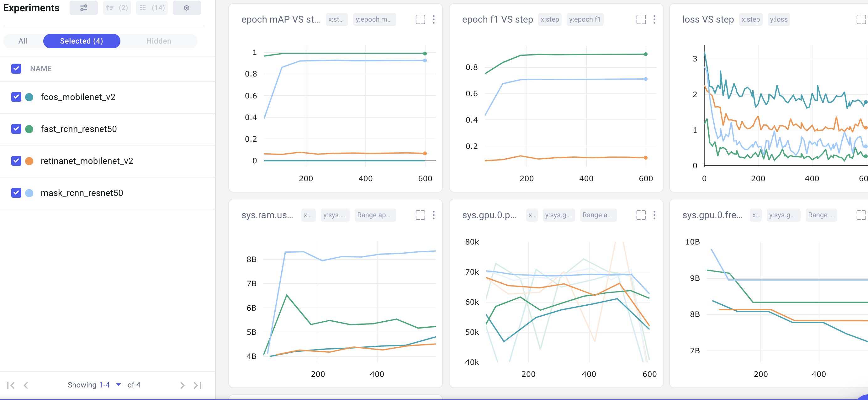868x400 pixels.
Task: Open the sort options button showing (2)
Action: 117,8
